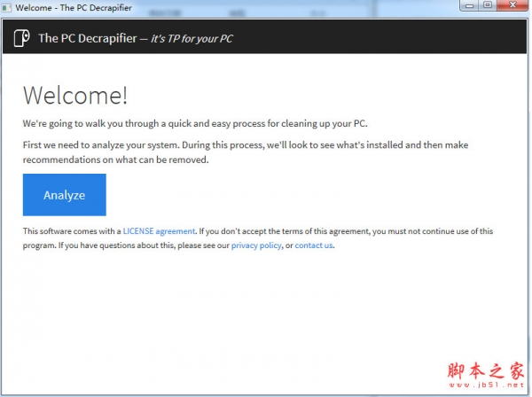Click the blue Analyze button
Screen dimensions: 532x397
(x=65, y=195)
